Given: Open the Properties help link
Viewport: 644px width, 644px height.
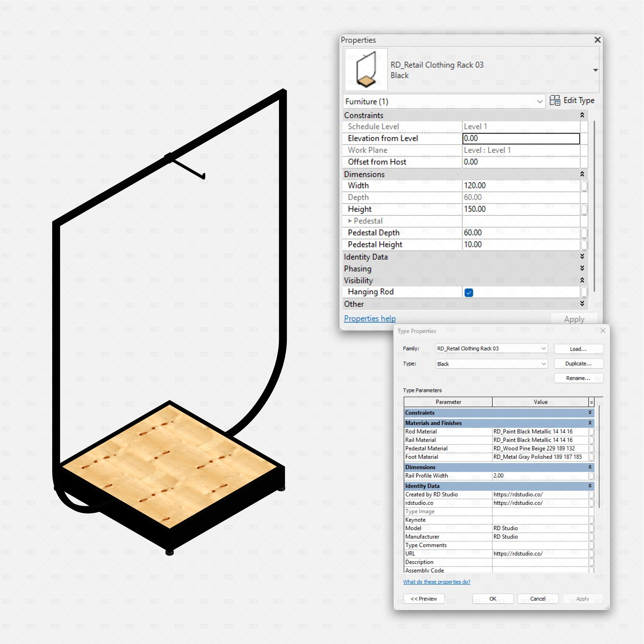Looking at the screenshot, I should [x=370, y=318].
